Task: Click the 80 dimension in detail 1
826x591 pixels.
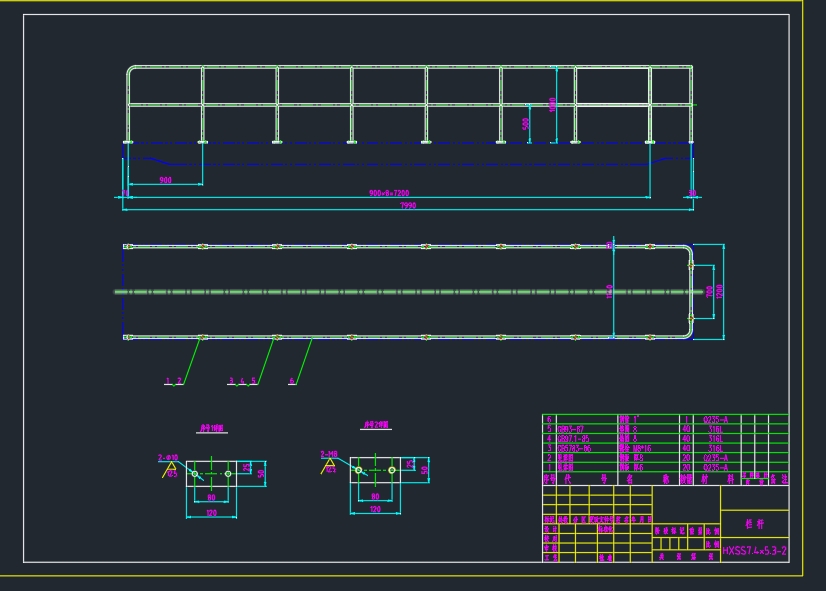Action: click(x=211, y=497)
